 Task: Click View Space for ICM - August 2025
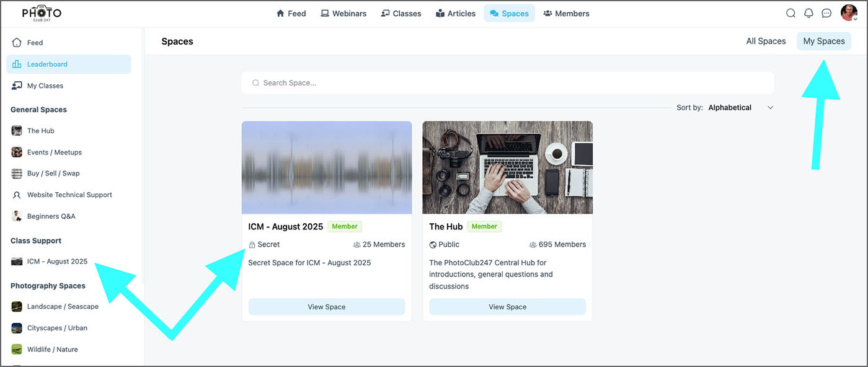[x=327, y=307]
